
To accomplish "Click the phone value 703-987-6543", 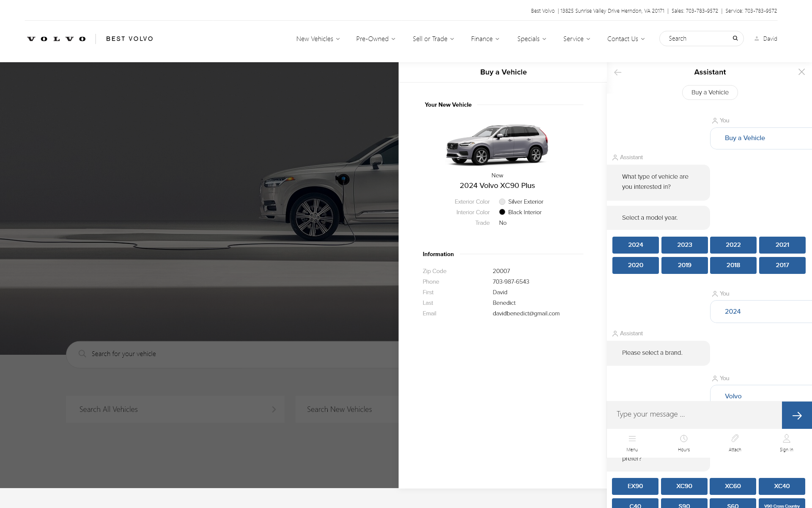I will tap(511, 282).
